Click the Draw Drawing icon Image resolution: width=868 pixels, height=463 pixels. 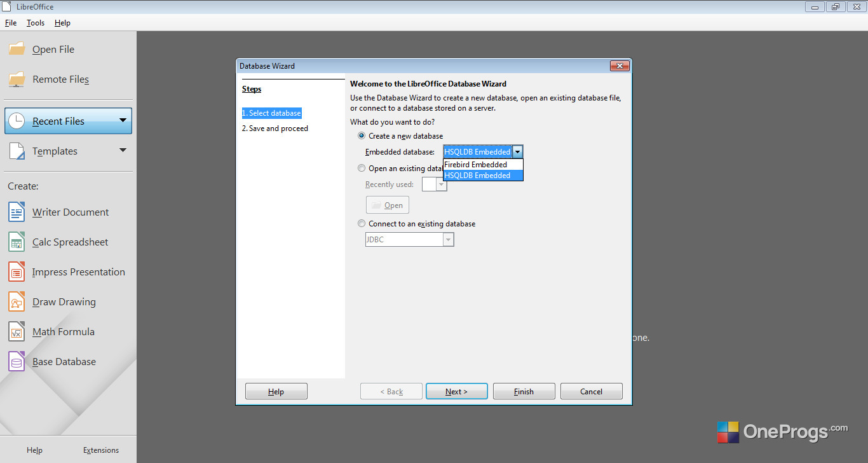(17, 301)
